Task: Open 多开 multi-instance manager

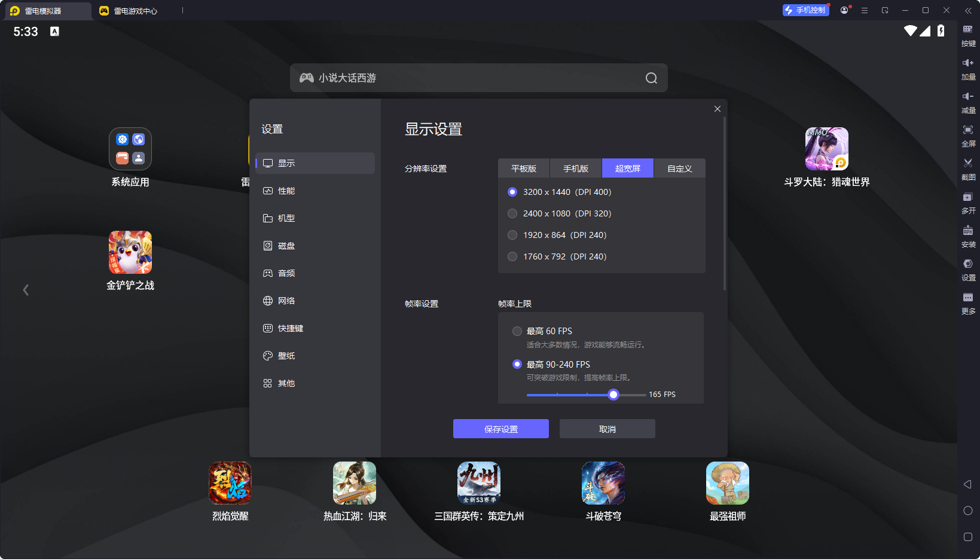Action: [968, 203]
